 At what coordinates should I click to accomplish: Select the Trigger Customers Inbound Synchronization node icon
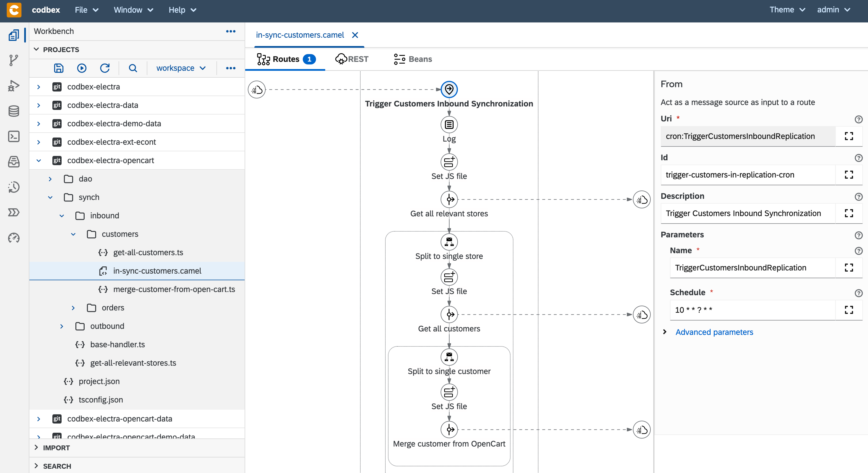[449, 89]
